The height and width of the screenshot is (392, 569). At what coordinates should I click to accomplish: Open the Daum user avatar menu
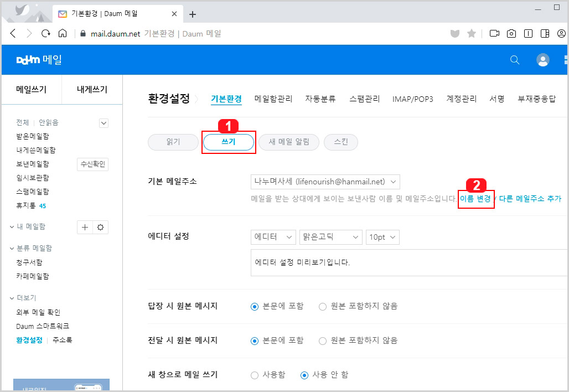(543, 60)
